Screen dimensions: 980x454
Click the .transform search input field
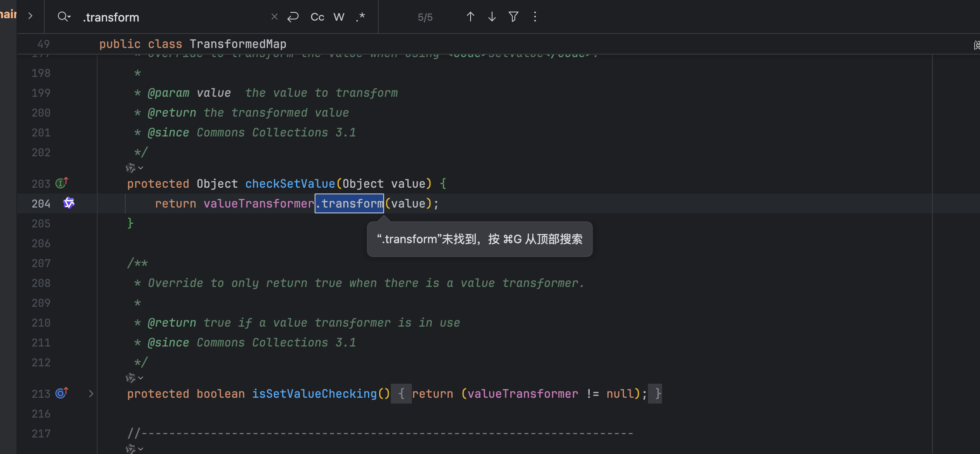174,17
